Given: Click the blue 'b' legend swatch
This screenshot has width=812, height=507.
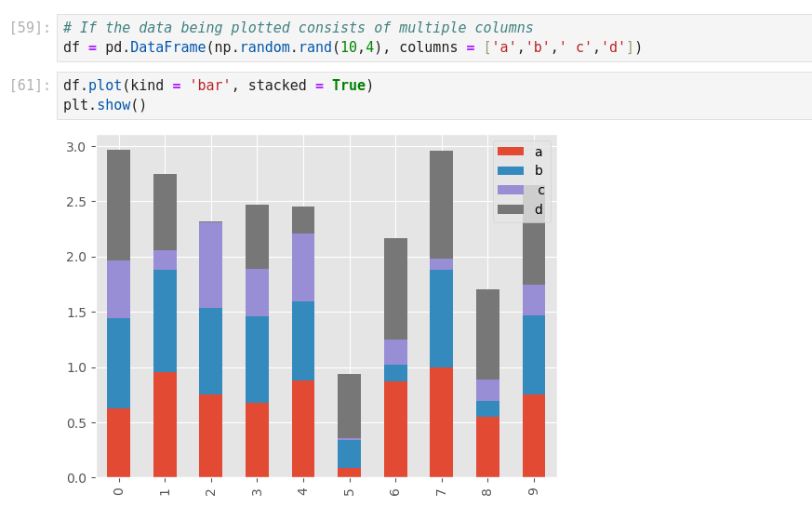Looking at the screenshot, I should click(511, 171).
